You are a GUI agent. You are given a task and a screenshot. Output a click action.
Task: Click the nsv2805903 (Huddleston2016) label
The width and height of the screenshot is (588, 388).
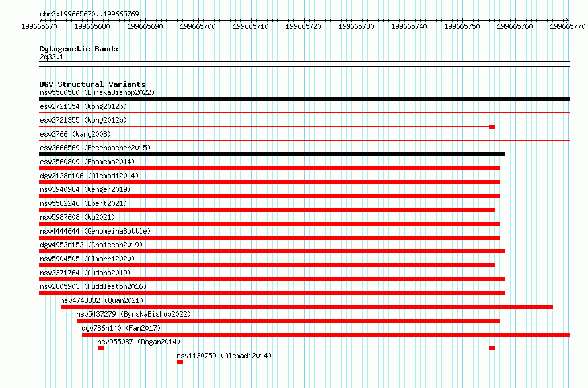93,286
